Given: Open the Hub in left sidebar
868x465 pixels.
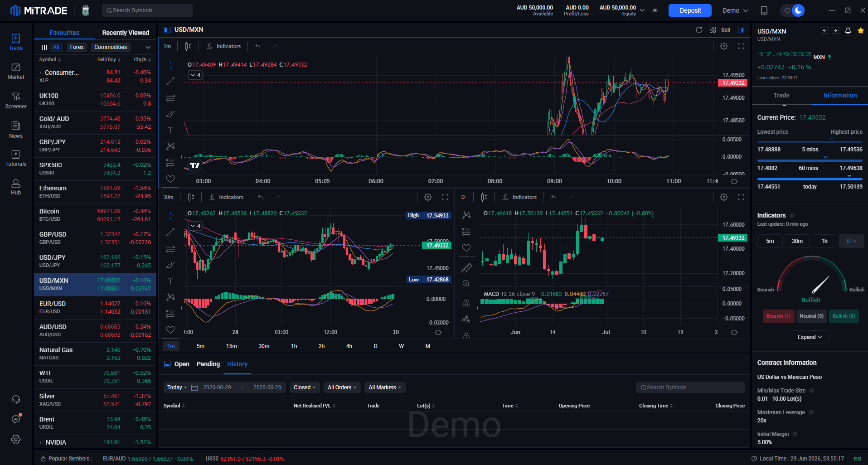Looking at the screenshot, I should pos(16,187).
